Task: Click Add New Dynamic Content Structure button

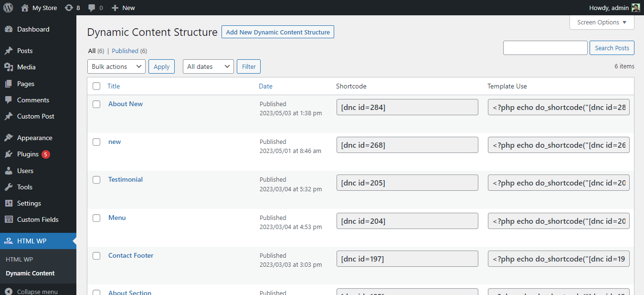Action: point(278,32)
